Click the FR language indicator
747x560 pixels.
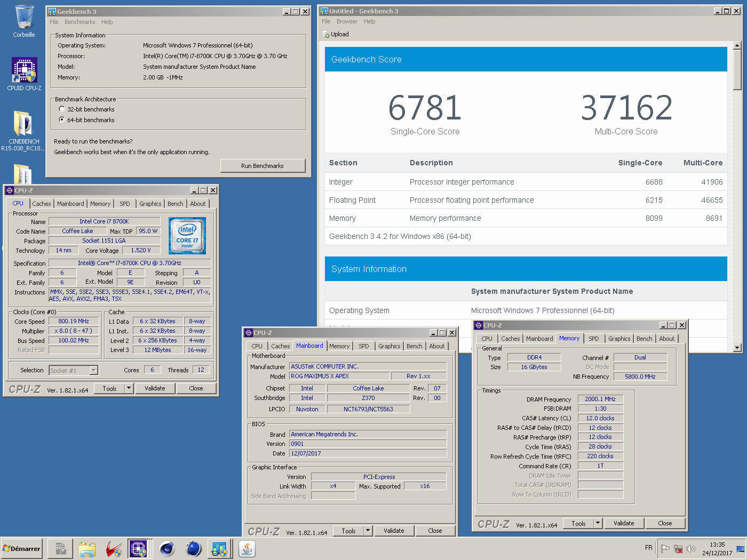(x=649, y=548)
